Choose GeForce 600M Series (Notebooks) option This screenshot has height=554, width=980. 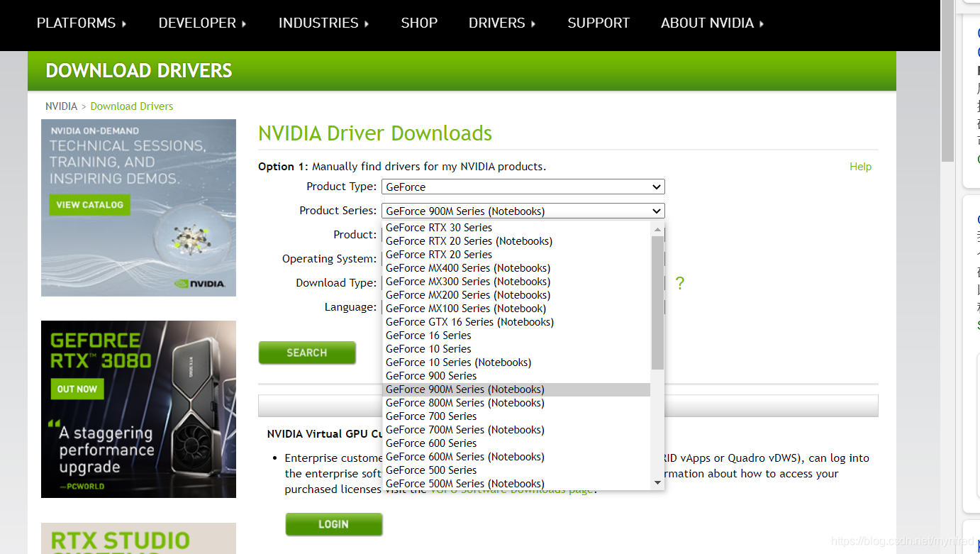coord(516,457)
